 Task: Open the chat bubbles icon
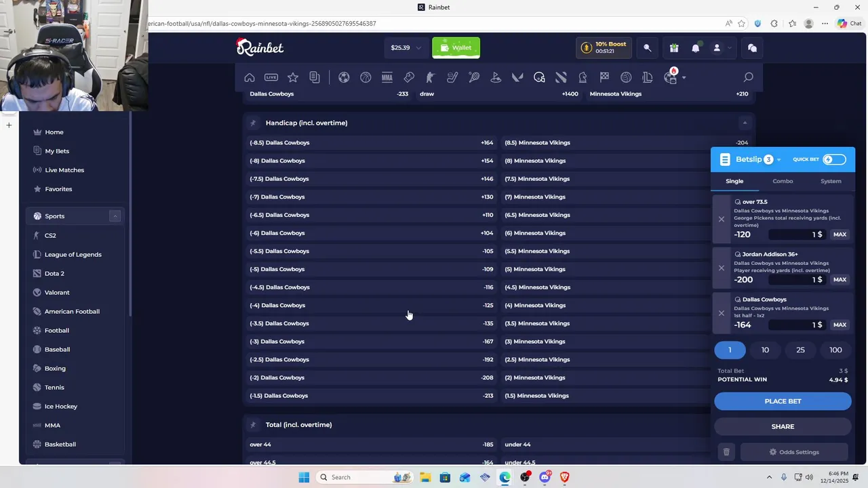click(x=752, y=48)
